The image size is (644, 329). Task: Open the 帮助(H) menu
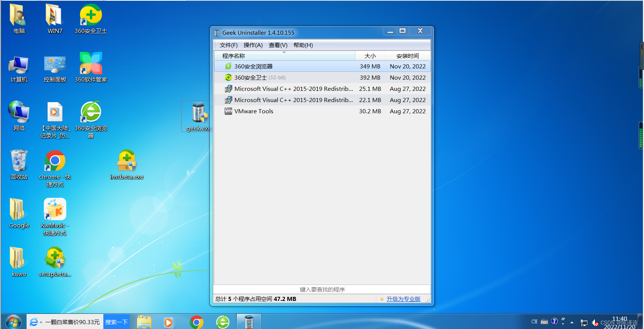pyautogui.click(x=303, y=45)
